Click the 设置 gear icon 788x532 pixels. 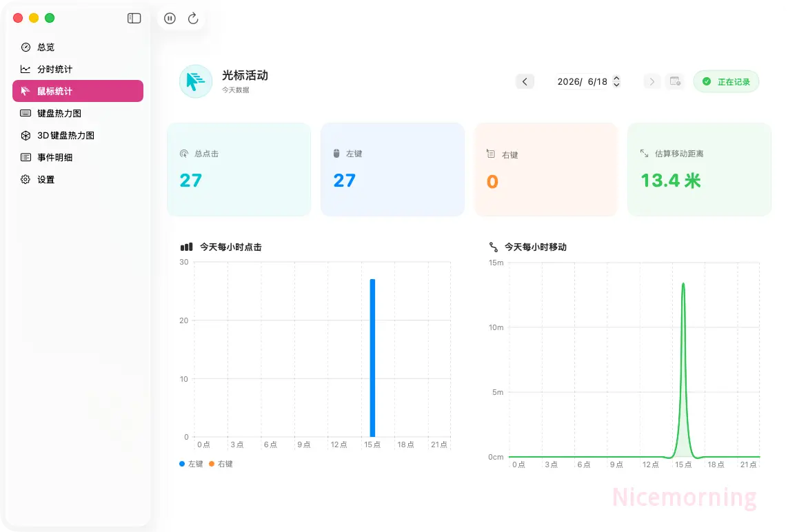(26, 179)
